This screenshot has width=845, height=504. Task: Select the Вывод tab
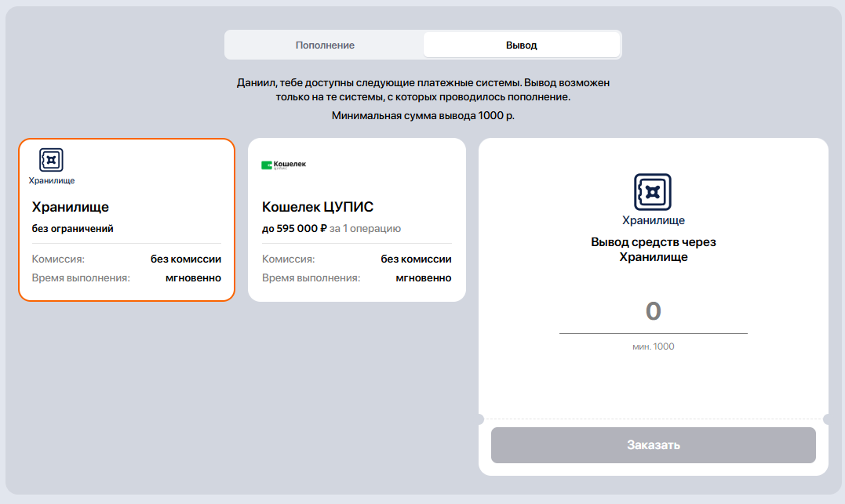point(521,45)
